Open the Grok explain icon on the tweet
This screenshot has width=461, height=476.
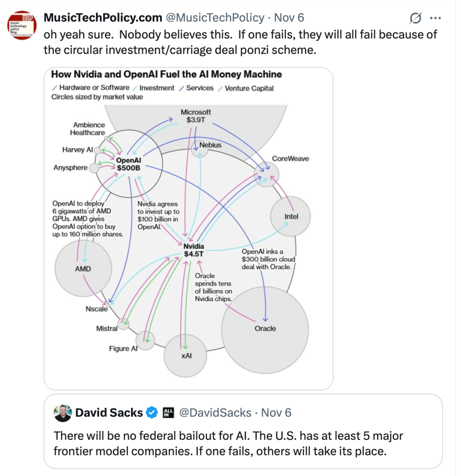(x=414, y=18)
